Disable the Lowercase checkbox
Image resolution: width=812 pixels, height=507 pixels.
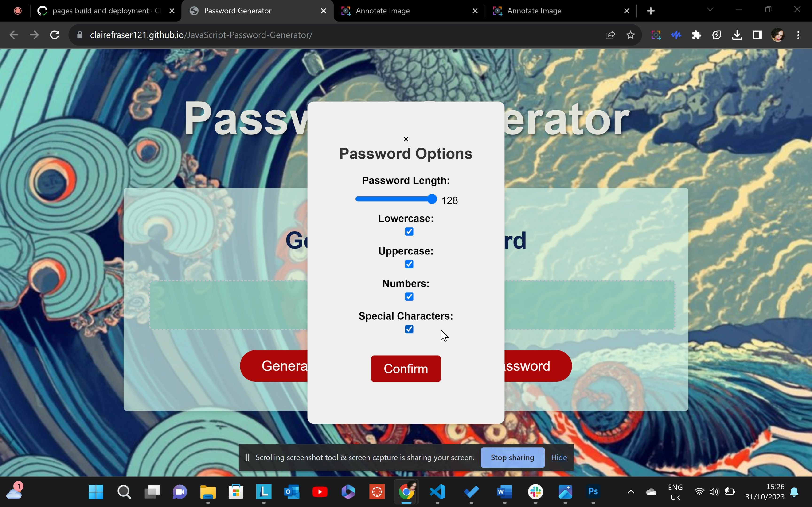pyautogui.click(x=409, y=231)
